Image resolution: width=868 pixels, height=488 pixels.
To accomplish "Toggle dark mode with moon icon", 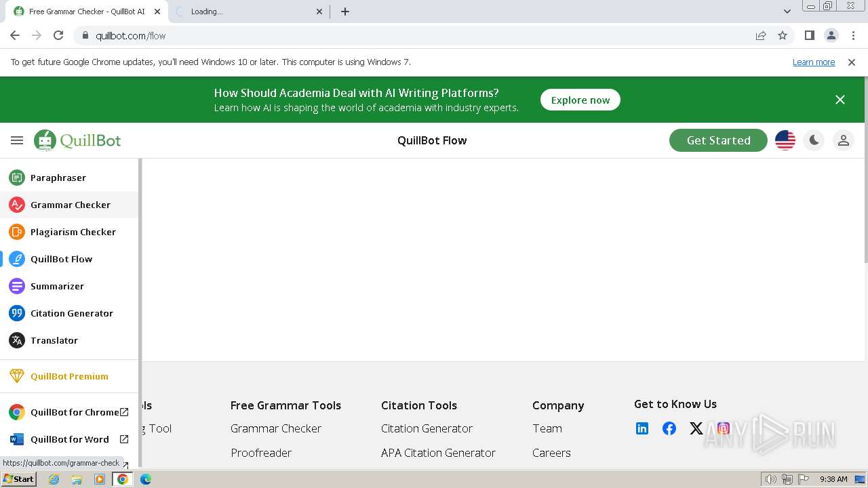I will [x=814, y=140].
